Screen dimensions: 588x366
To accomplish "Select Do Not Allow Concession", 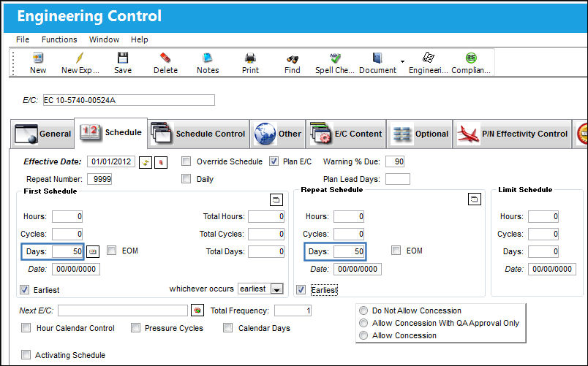I will tap(363, 310).
